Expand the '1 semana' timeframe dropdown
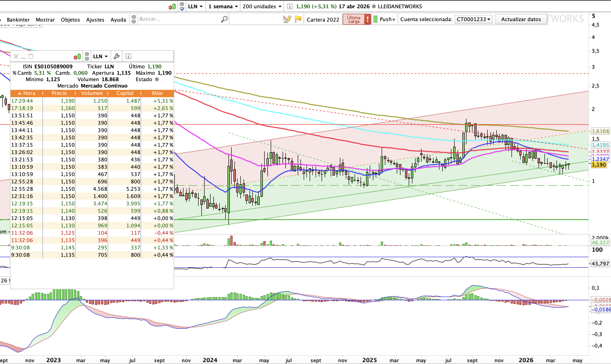This screenshot has height=364, width=611. pyautogui.click(x=223, y=6)
